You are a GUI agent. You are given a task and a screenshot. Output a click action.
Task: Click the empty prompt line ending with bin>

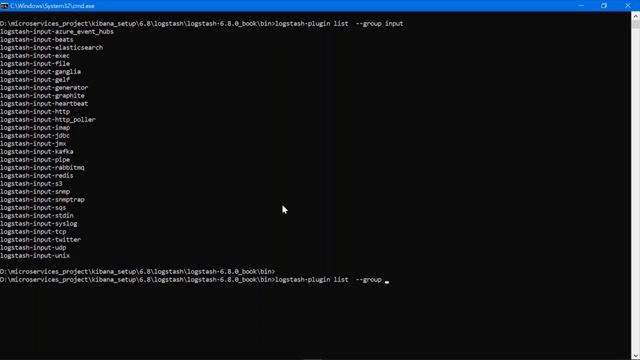(x=138, y=272)
